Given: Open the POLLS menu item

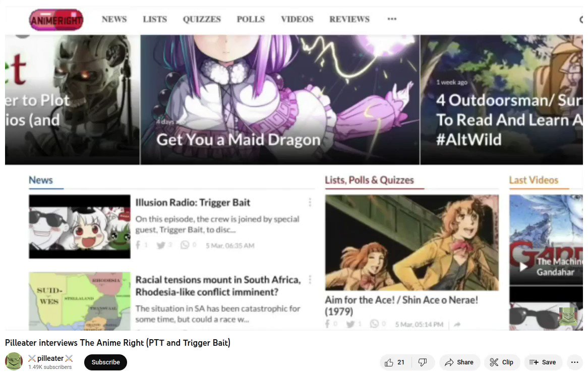Looking at the screenshot, I should pyautogui.click(x=251, y=19).
